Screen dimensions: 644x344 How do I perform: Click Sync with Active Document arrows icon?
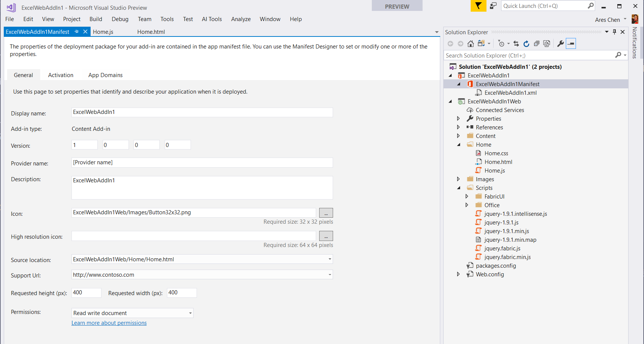[x=516, y=44]
